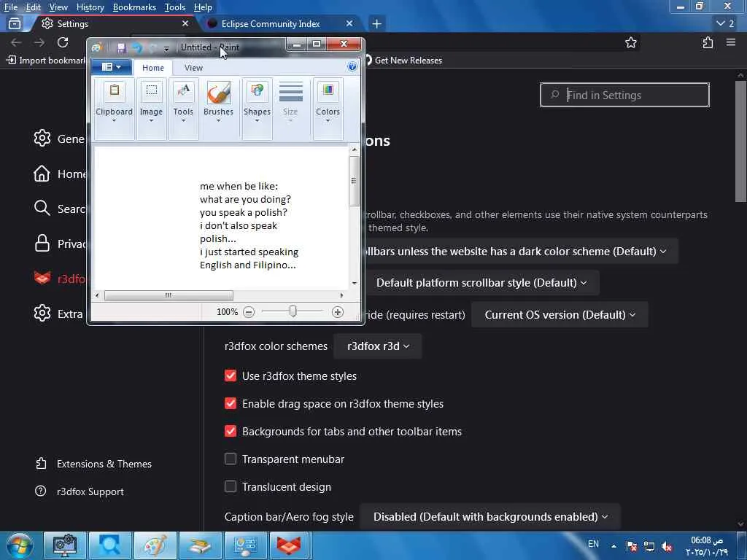Click the Find in Settings search field
This screenshot has width=747, height=560.
(x=624, y=95)
